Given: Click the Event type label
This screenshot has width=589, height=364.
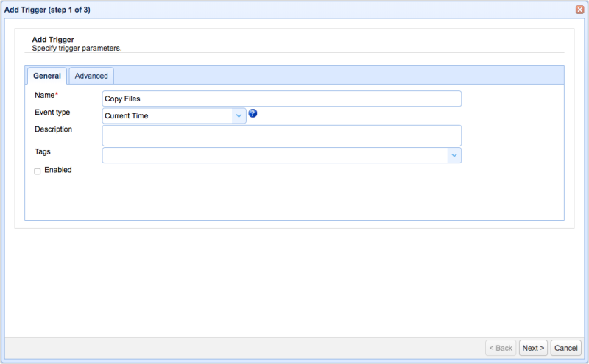Looking at the screenshot, I should pos(52,113).
